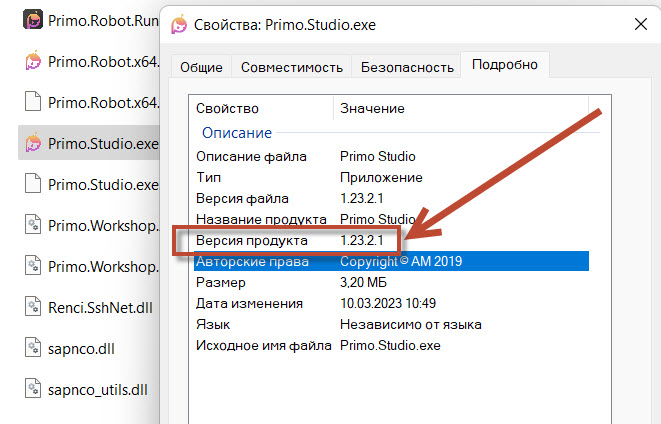Image resolution: width=661 pixels, height=424 pixels.
Task: Select the Исходное имя файла label
Action: coord(263,346)
